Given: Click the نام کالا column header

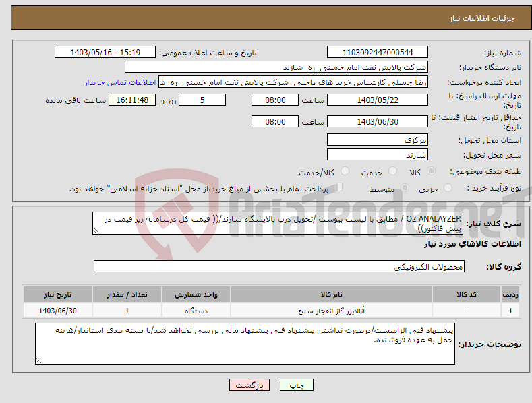Looking at the screenshot, I should (331, 294).
